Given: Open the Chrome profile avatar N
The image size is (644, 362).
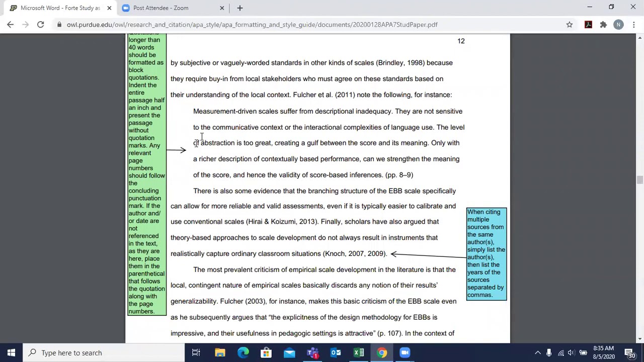Looking at the screenshot, I should point(618,24).
